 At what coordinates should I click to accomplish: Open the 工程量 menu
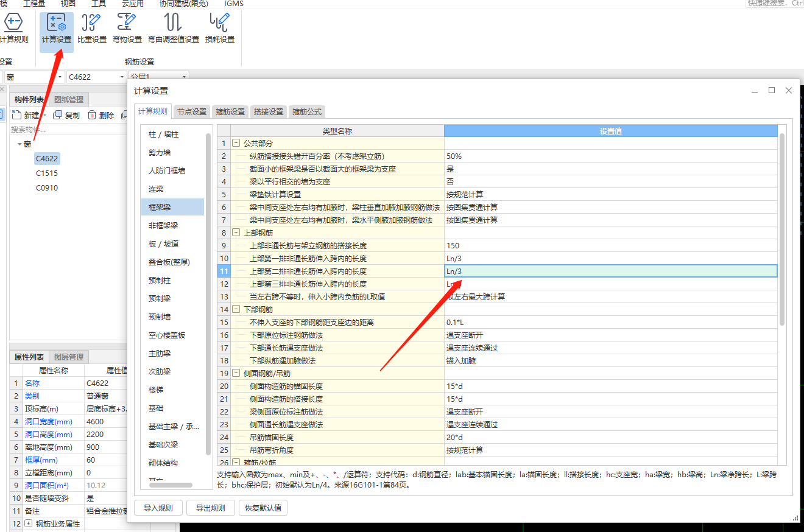coord(34,4)
